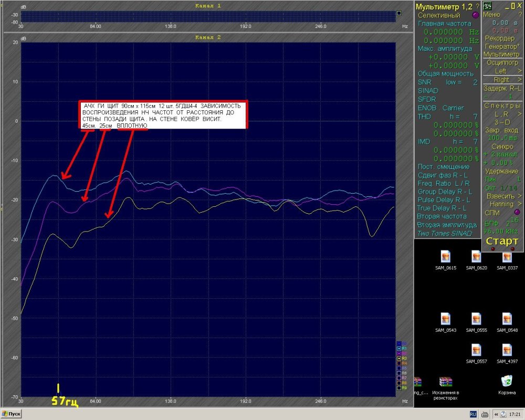The width and height of the screenshot is (525, 420).
Task: Switch RU keyboard language indicator
Action: click(x=472, y=414)
